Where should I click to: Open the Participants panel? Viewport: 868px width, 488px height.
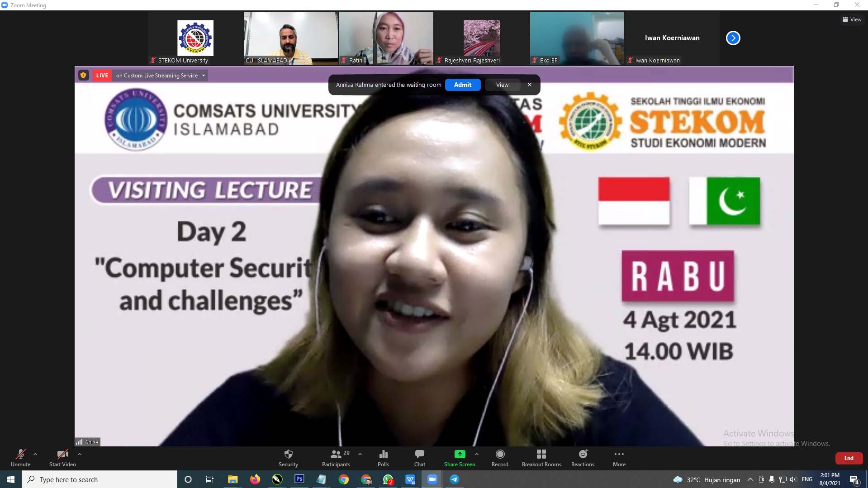[336, 458]
